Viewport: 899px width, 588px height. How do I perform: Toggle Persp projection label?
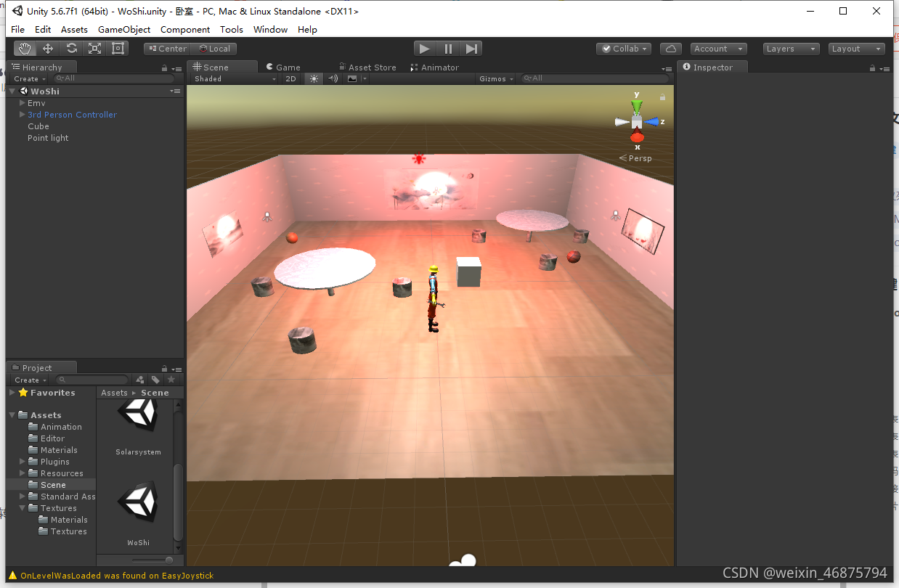point(636,158)
